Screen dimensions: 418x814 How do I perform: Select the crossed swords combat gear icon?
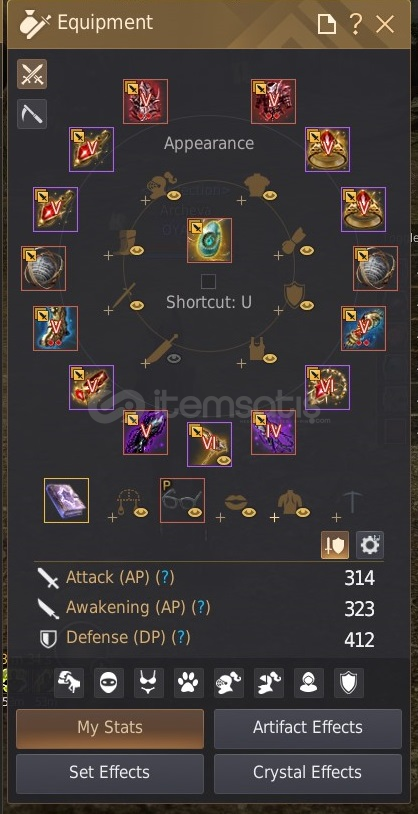32,74
